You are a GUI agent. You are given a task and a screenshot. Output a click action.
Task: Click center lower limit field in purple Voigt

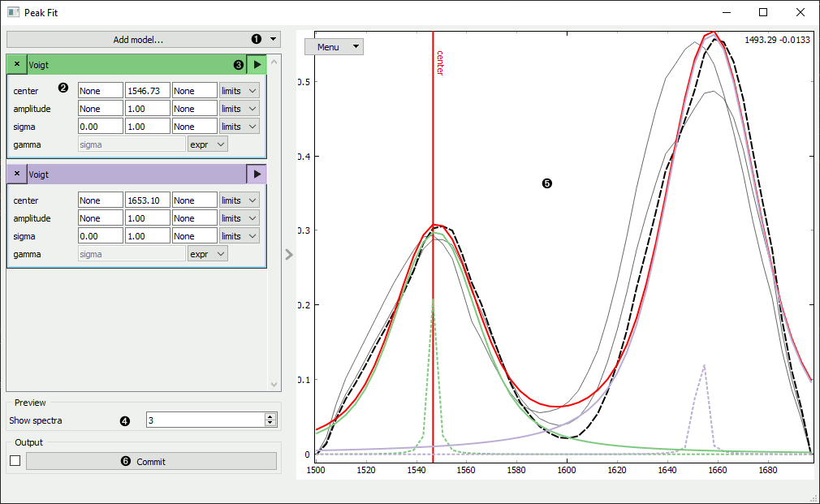[x=101, y=200]
